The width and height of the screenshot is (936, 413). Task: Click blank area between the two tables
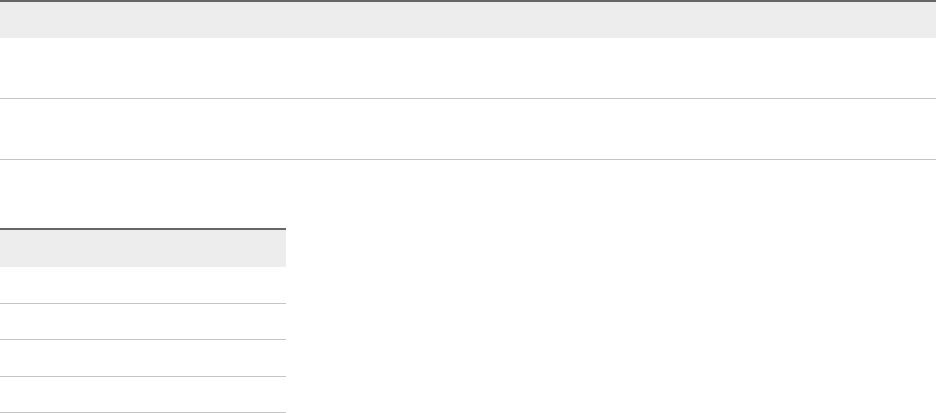point(468,194)
